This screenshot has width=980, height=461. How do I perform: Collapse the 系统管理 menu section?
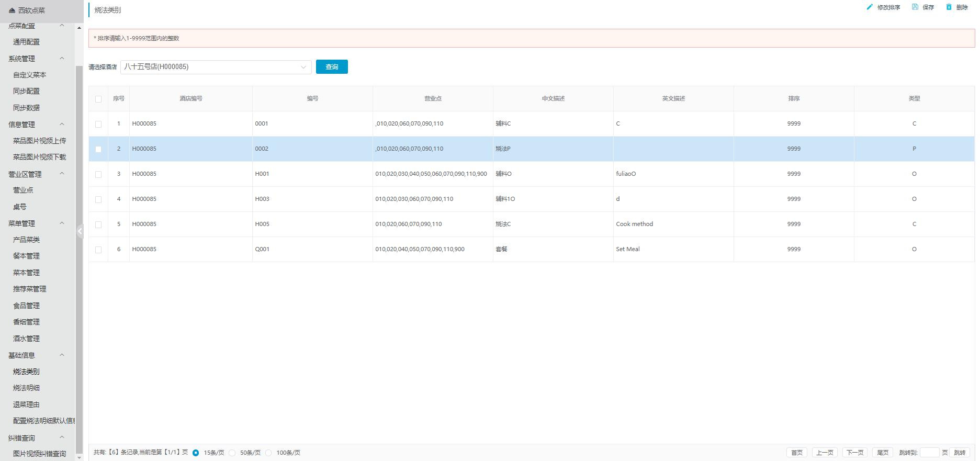62,59
